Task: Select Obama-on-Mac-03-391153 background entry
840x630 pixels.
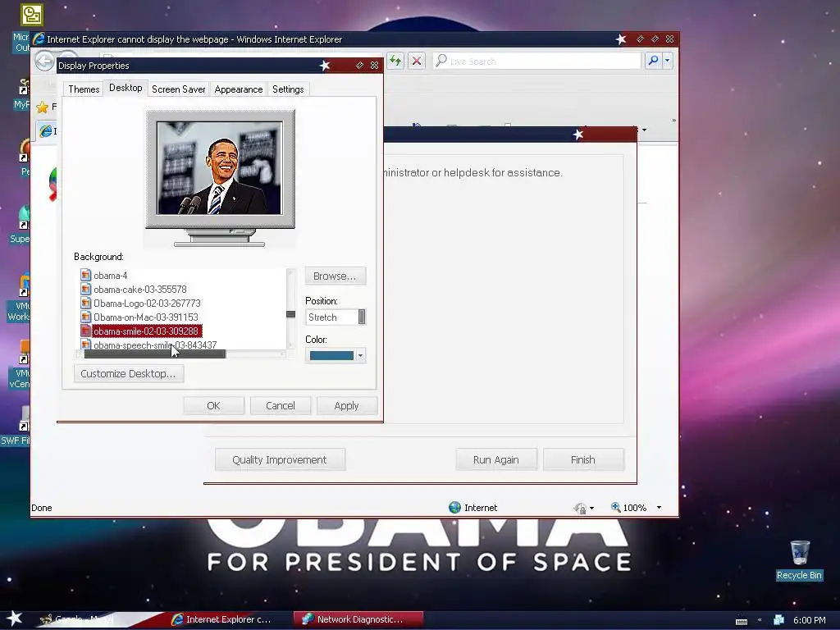Action: 146,317
